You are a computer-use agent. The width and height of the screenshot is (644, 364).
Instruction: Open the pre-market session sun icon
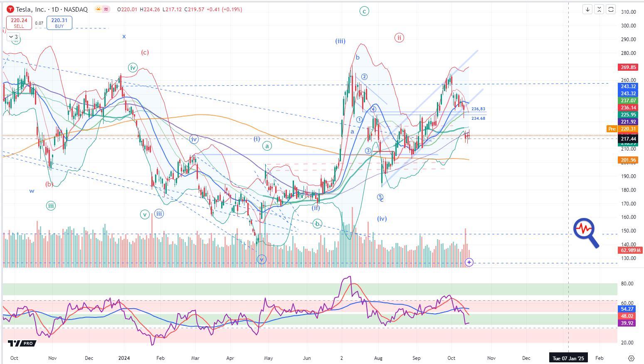pos(98,9)
